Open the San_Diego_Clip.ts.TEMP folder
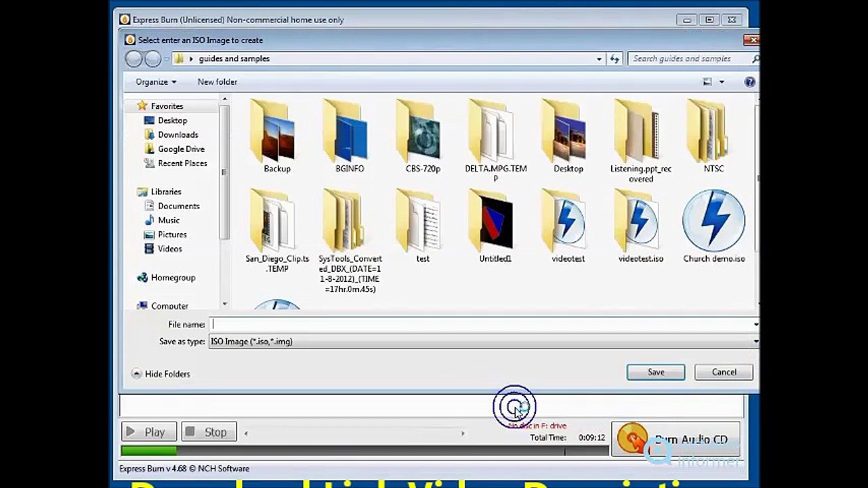This screenshot has width=868, height=488. point(276,230)
